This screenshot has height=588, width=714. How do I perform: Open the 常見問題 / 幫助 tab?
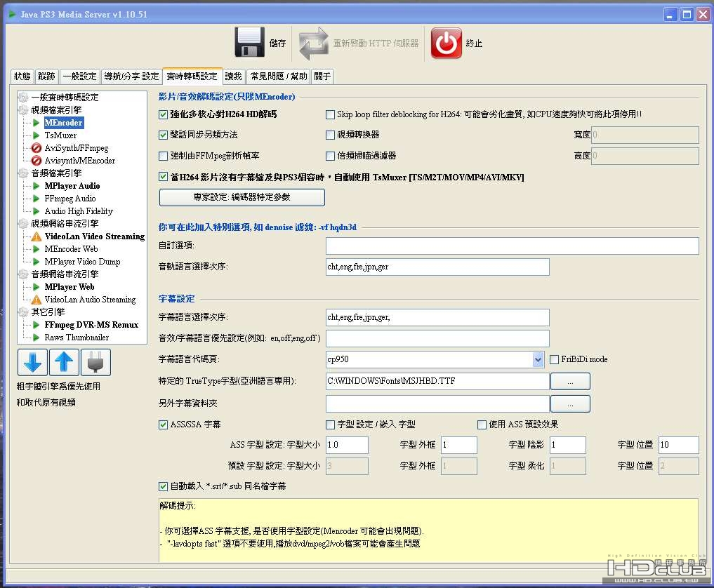click(279, 76)
